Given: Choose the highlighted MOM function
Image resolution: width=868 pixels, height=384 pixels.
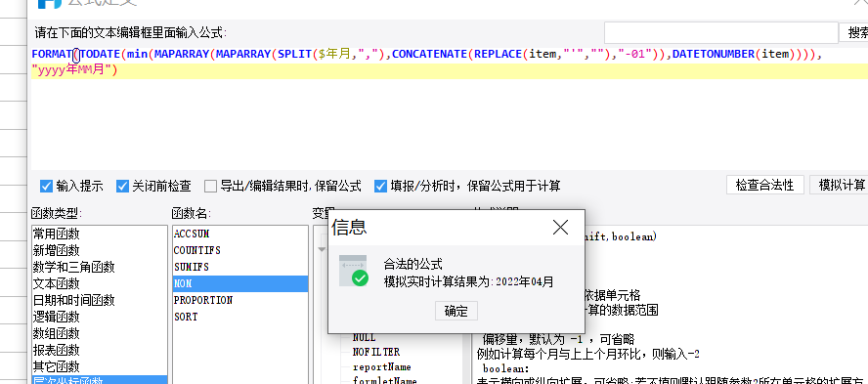Looking at the screenshot, I should click(240, 283).
